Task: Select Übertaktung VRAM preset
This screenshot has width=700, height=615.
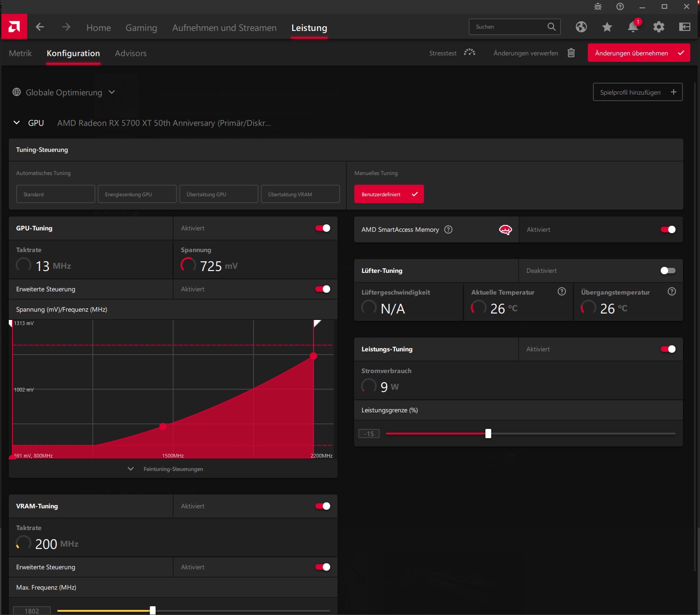Action: tap(301, 194)
